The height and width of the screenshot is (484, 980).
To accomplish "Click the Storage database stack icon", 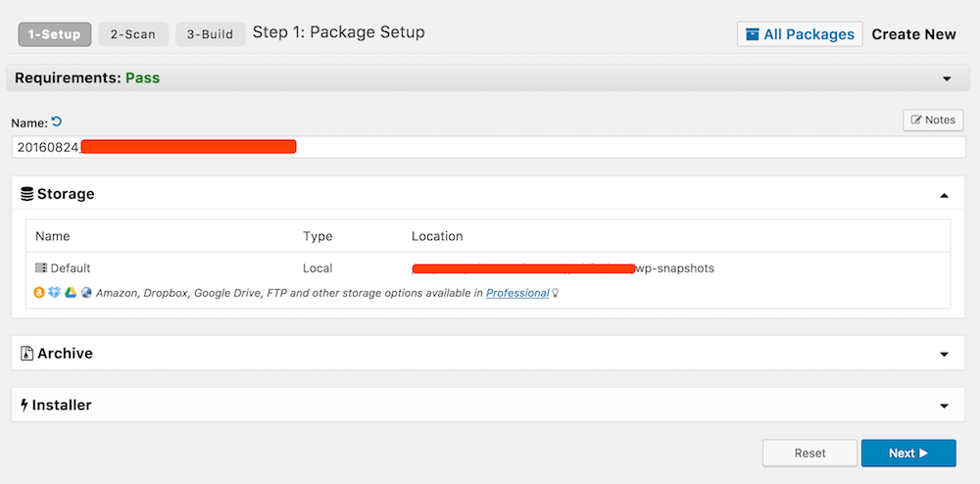I will point(27,194).
